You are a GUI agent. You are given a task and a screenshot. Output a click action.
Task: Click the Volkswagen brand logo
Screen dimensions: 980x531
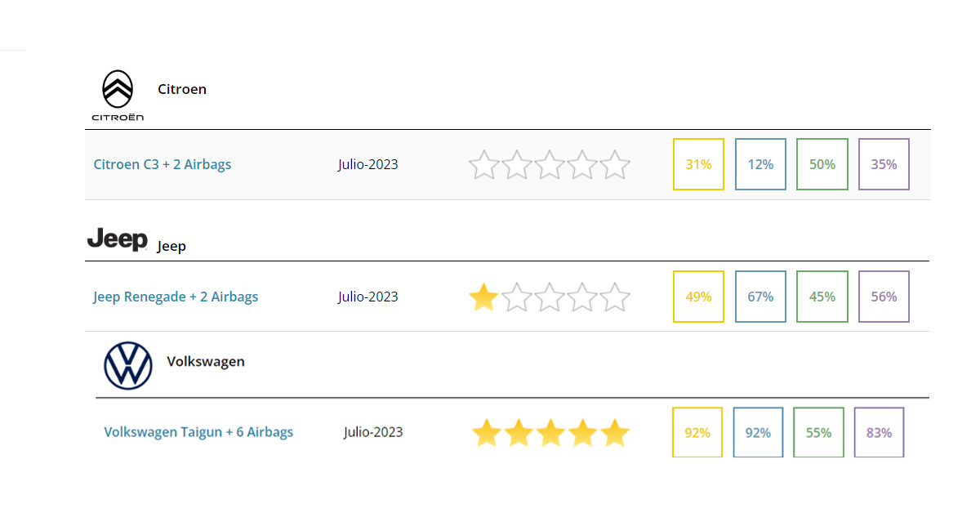click(128, 365)
